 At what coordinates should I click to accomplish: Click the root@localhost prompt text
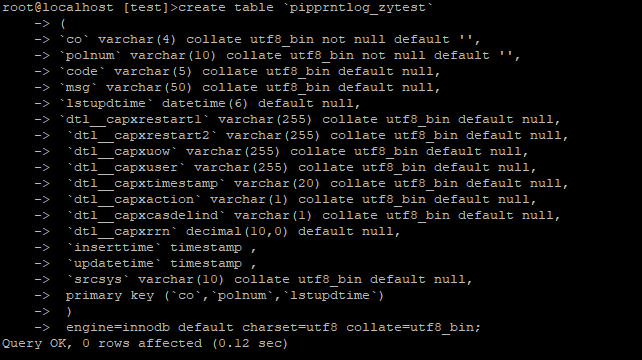click(58, 7)
